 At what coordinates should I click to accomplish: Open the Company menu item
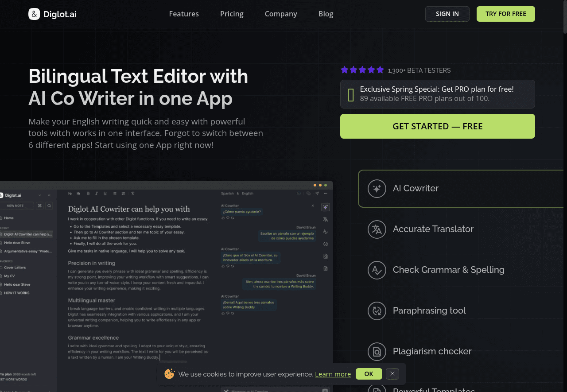coord(281,14)
